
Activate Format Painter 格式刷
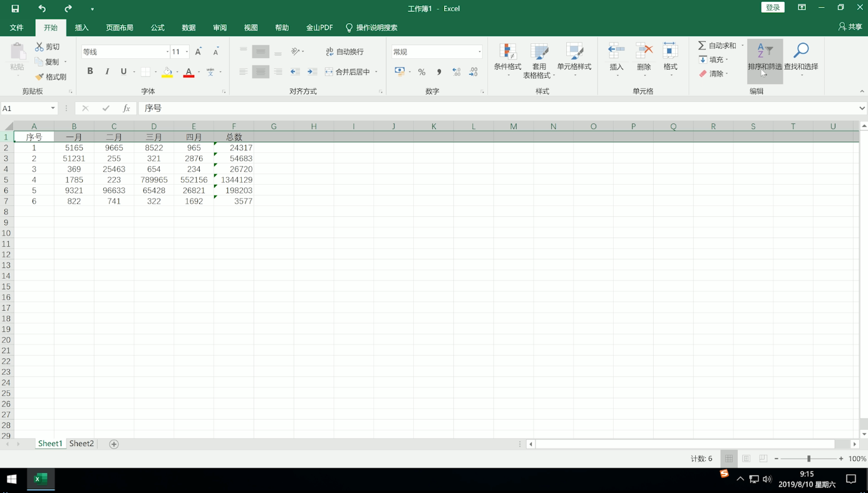coord(50,76)
